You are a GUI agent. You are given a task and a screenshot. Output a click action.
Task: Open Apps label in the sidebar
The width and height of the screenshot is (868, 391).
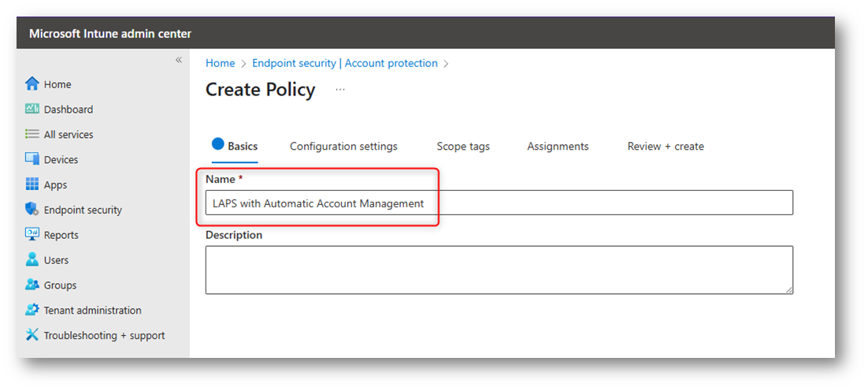tap(55, 184)
